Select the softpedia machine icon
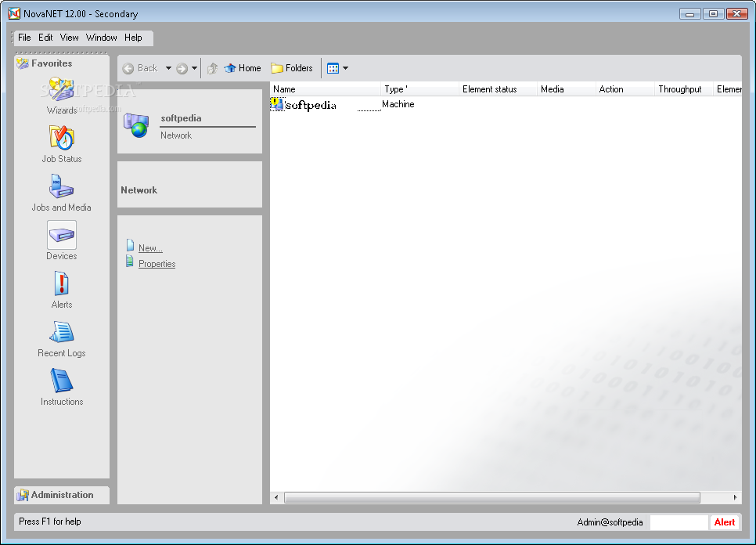 (x=277, y=104)
